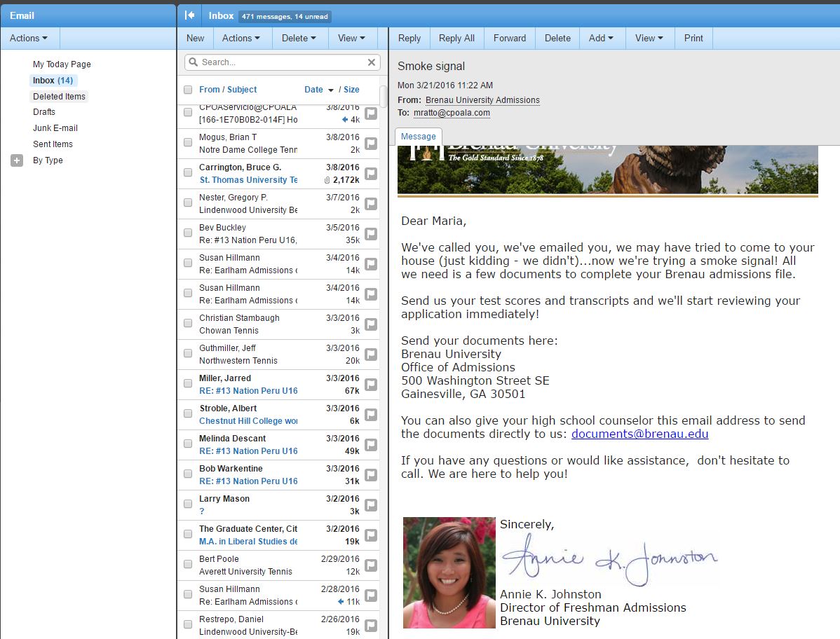Check the Christian Stambaugh message

point(188,323)
